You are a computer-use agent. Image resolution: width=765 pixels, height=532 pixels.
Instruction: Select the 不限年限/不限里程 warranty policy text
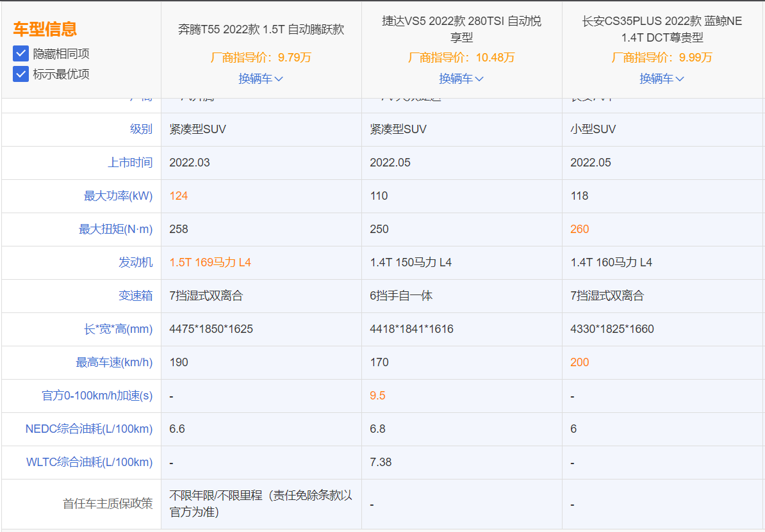[261, 503]
